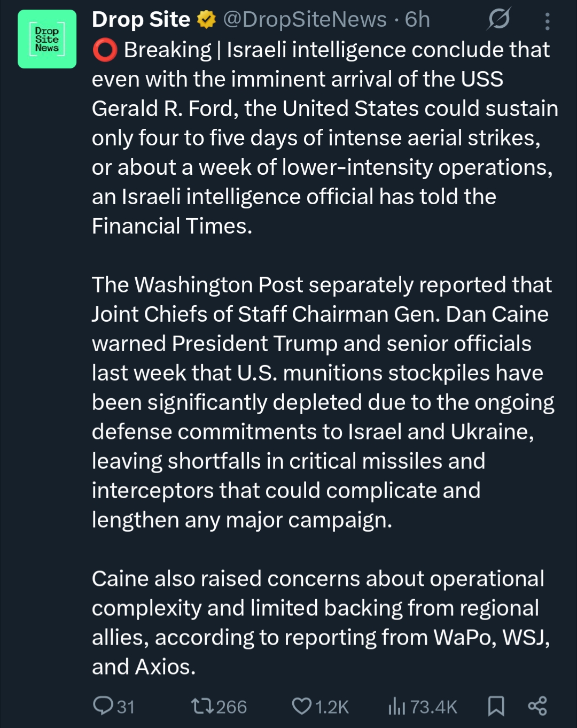Open the view analytics bar-chart icon
577x728 pixels.
tap(397, 706)
